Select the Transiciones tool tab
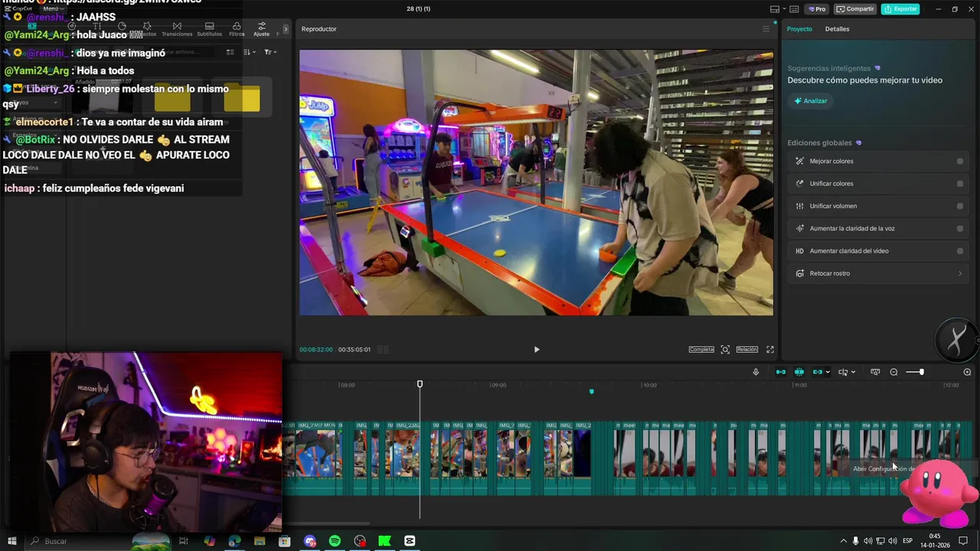The height and width of the screenshot is (551, 980). click(x=177, y=29)
